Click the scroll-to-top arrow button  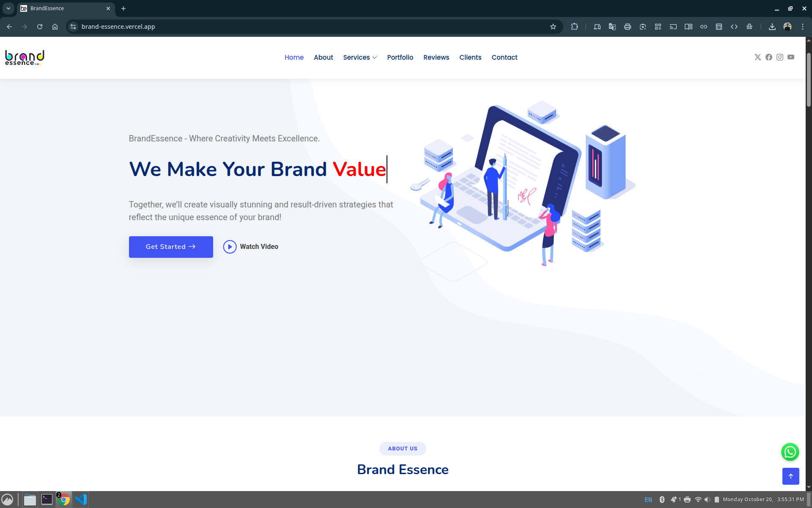tap(790, 476)
